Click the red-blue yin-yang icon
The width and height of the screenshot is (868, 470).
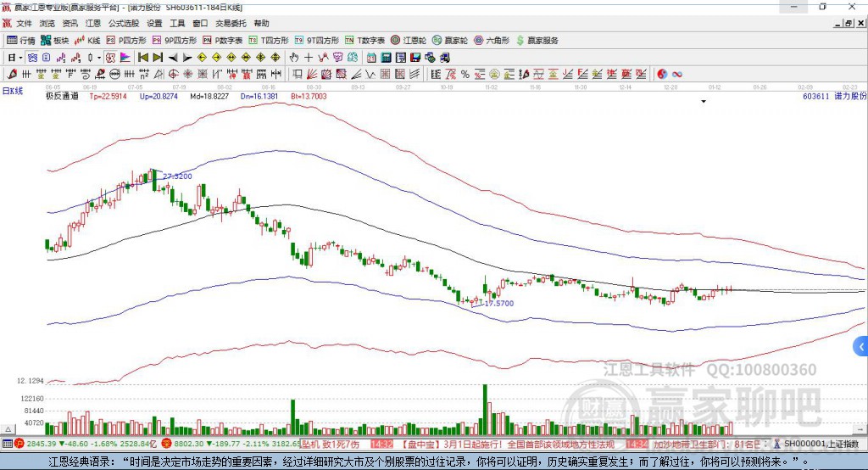coord(661,74)
